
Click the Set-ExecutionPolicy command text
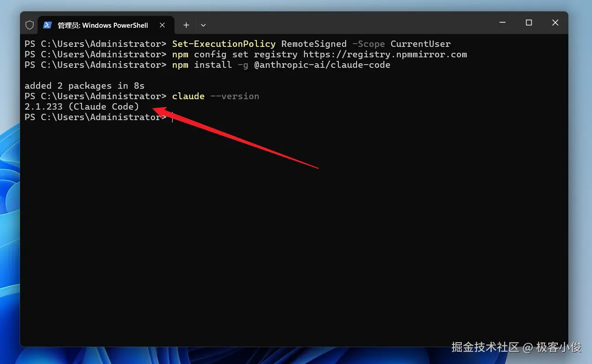coord(224,44)
